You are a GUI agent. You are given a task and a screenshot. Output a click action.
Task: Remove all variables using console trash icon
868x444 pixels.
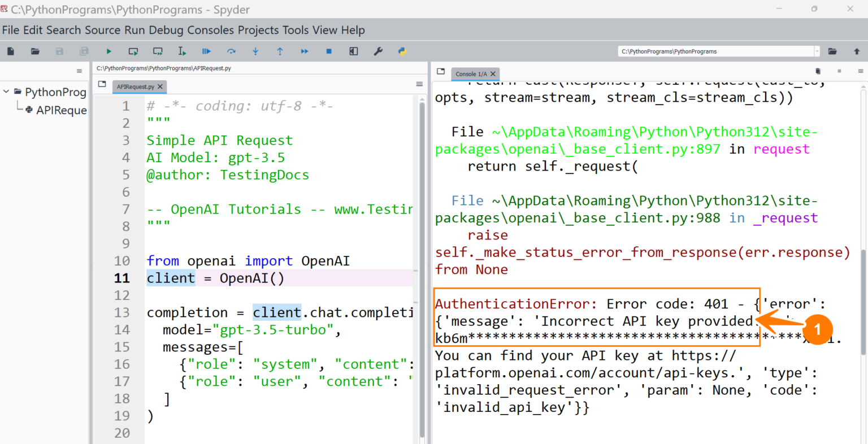point(818,71)
